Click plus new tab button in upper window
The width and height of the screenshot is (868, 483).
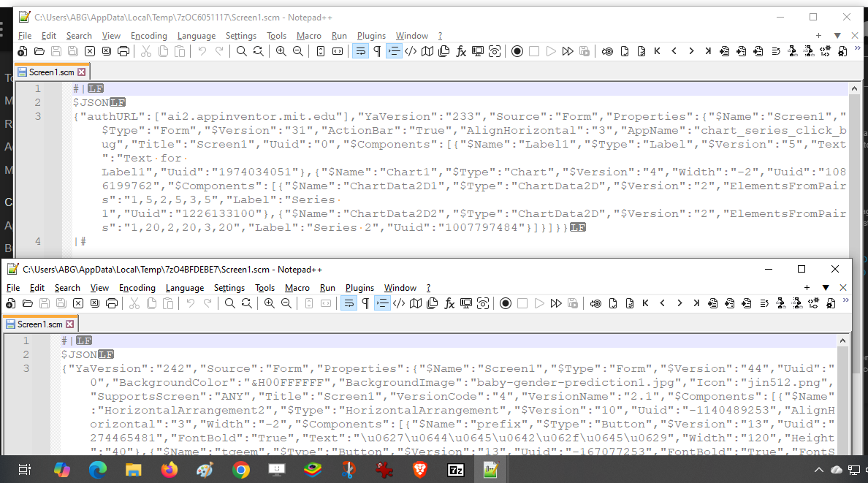[819, 36]
